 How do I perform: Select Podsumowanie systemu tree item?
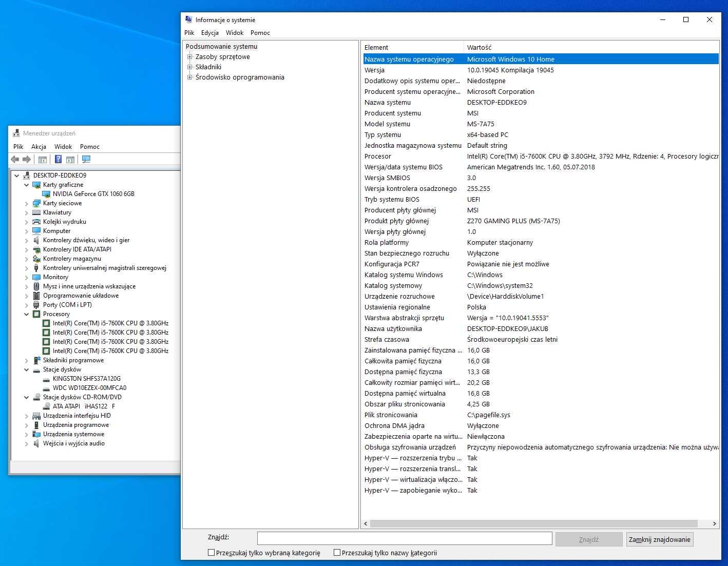(x=221, y=47)
